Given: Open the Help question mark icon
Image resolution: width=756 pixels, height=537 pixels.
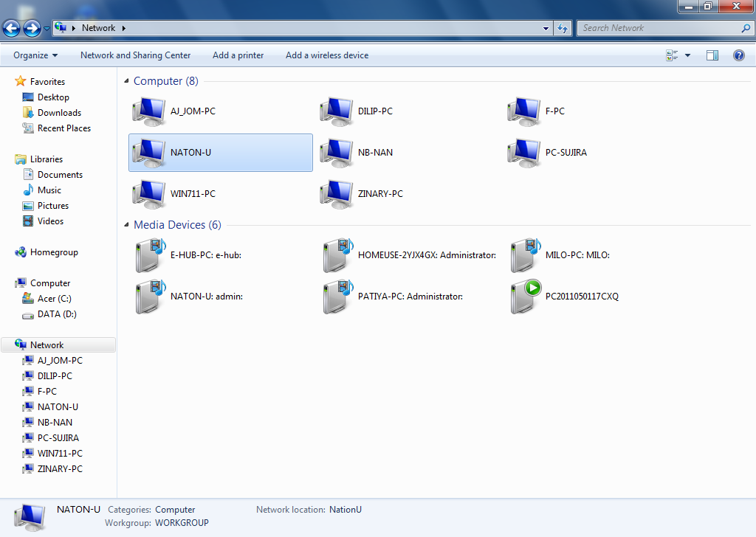Looking at the screenshot, I should (x=738, y=55).
